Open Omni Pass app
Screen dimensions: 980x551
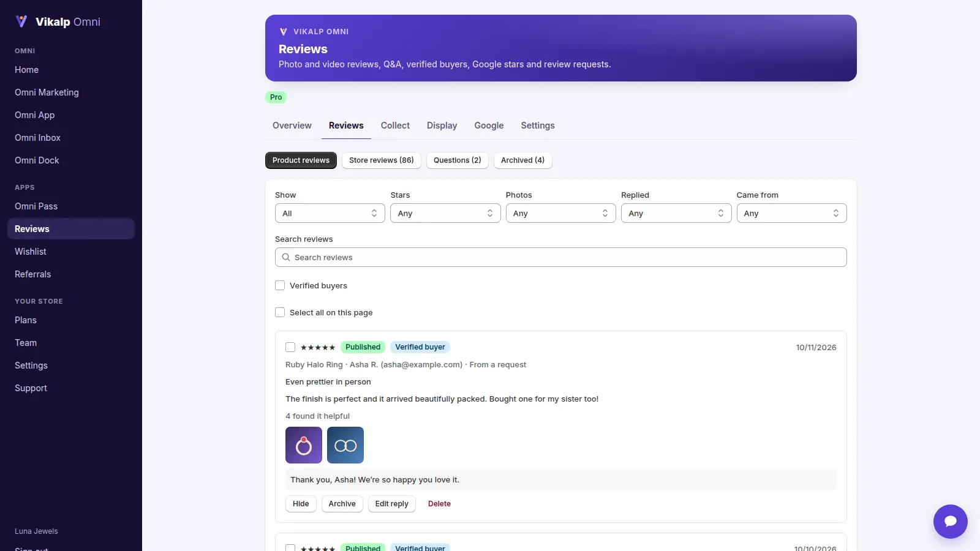point(71,206)
